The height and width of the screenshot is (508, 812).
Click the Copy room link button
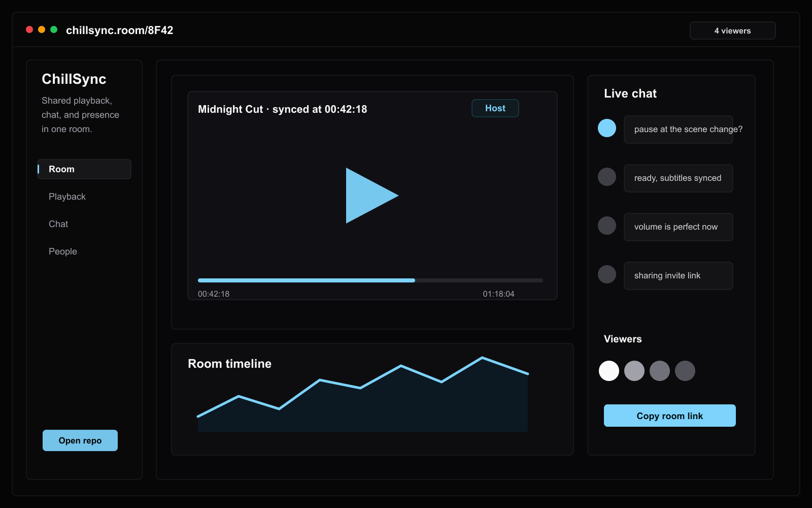670,416
